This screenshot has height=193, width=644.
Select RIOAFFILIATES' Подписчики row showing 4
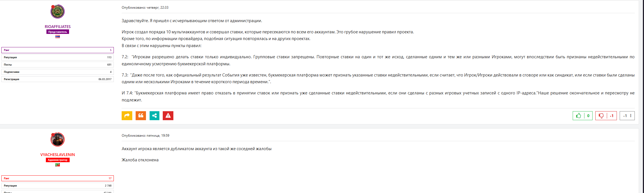point(58,72)
